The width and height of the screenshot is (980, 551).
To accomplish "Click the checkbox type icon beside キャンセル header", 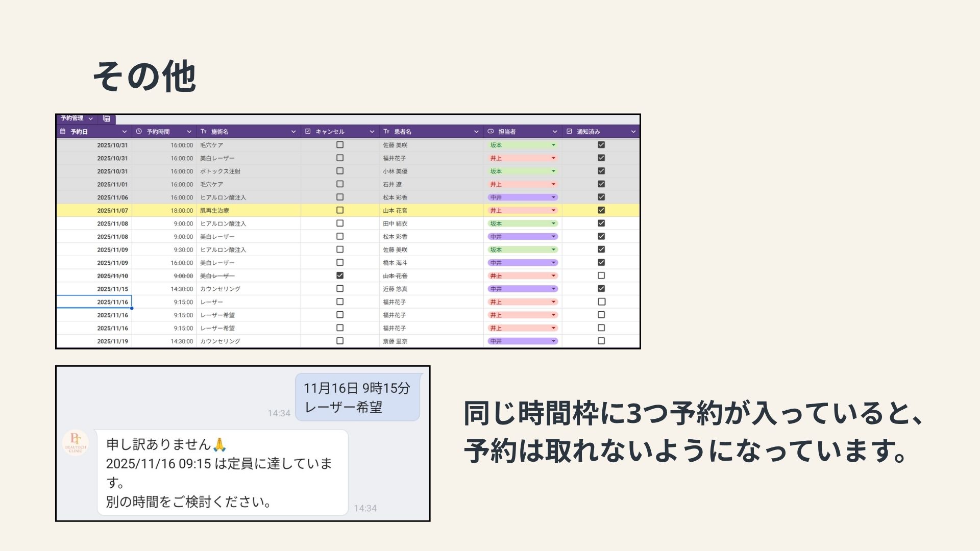I will click(x=308, y=132).
